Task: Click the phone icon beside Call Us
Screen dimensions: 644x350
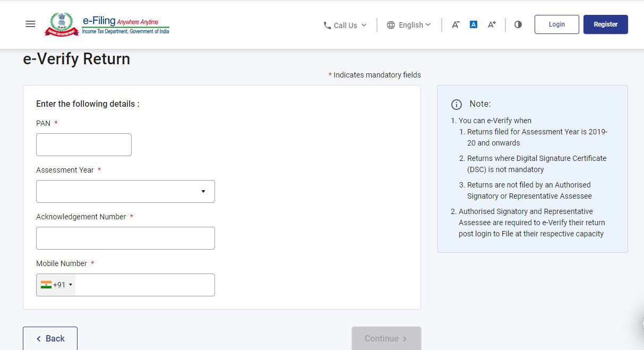Action: click(x=327, y=25)
